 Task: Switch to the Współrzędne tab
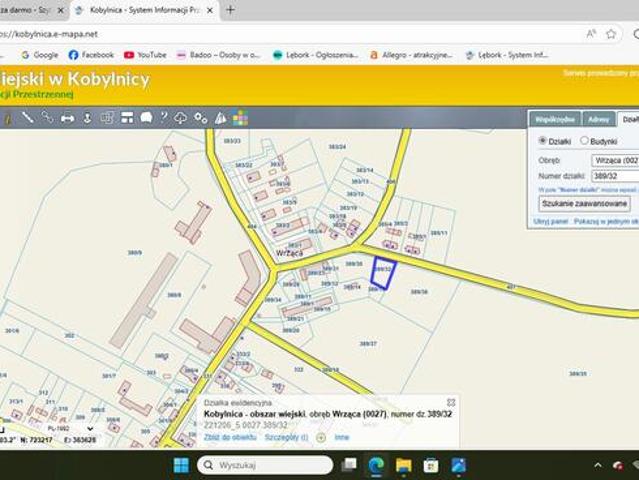(555, 119)
